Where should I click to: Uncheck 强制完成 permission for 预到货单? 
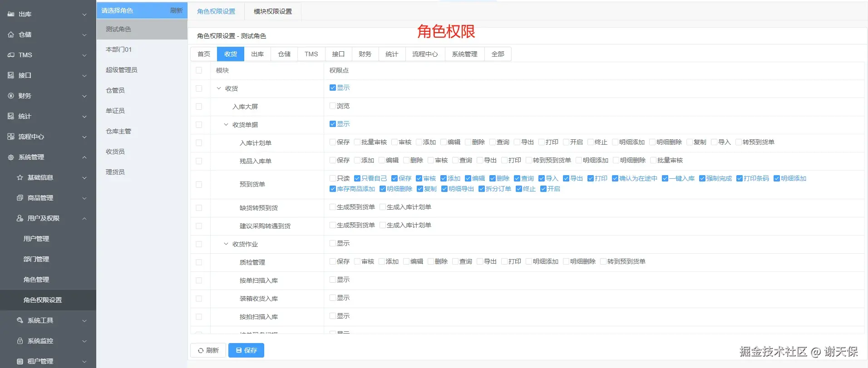click(702, 178)
